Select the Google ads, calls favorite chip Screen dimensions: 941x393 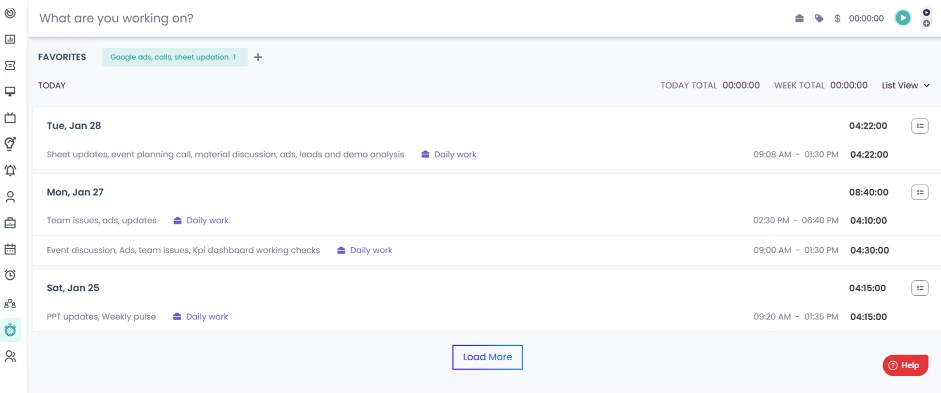175,57
